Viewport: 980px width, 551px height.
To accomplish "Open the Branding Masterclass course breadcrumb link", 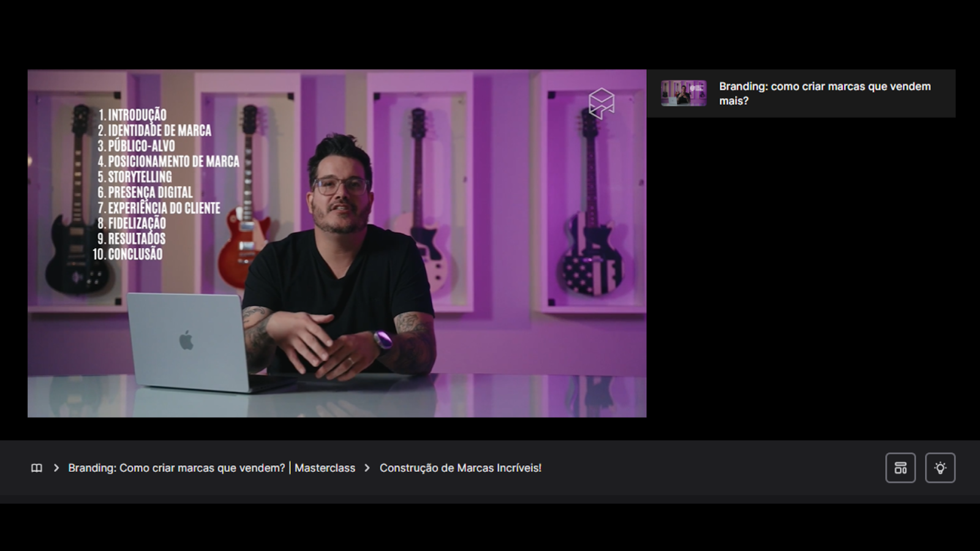I will click(x=211, y=468).
